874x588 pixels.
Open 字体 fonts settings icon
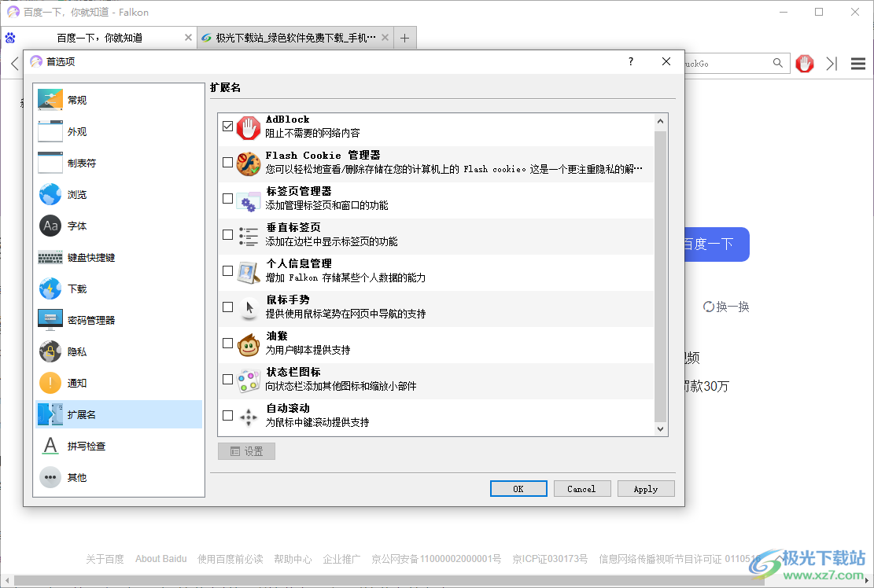tap(50, 226)
